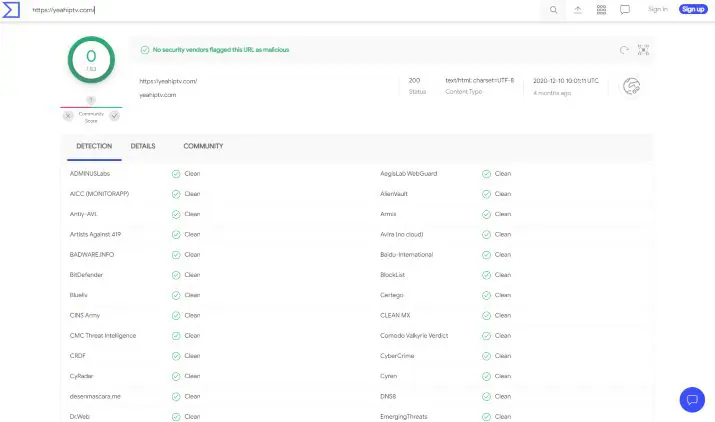Click the AlienVault vendor name
This screenshot has width=715, height=422.
coord(394,194)
